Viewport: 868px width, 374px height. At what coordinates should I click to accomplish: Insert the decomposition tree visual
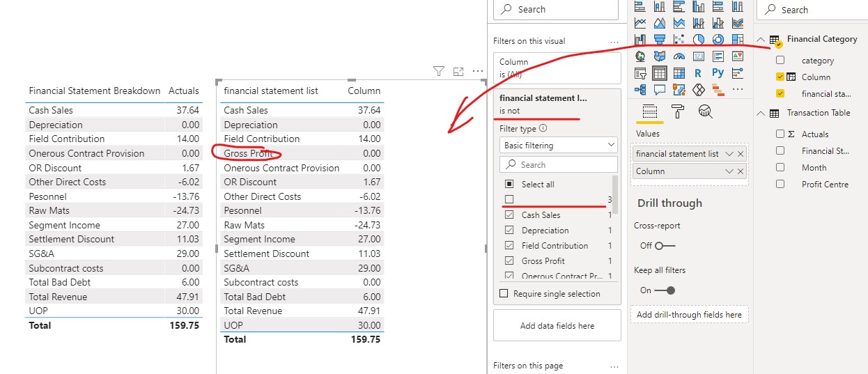[x=640, y=89]
